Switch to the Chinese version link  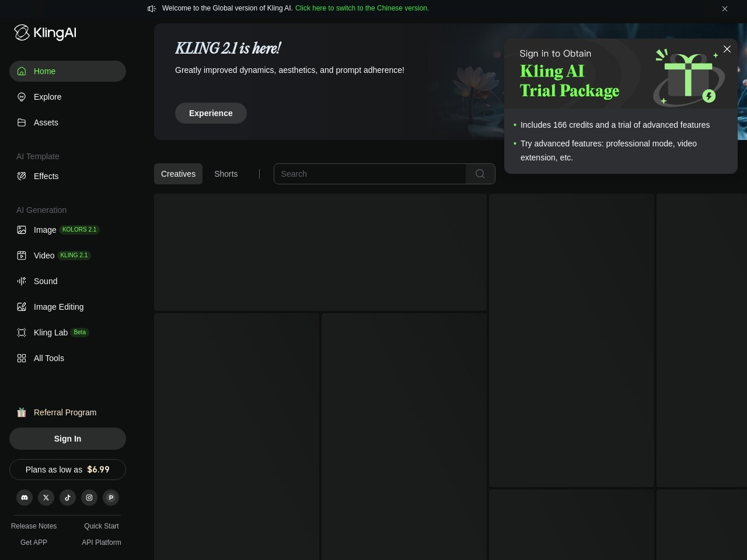click(x=362, y=8)
